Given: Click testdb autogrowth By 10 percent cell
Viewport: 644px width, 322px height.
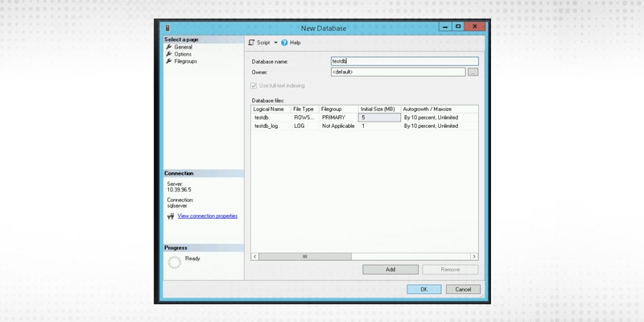Looking at the screenshot, I should [x=439, y=118].
